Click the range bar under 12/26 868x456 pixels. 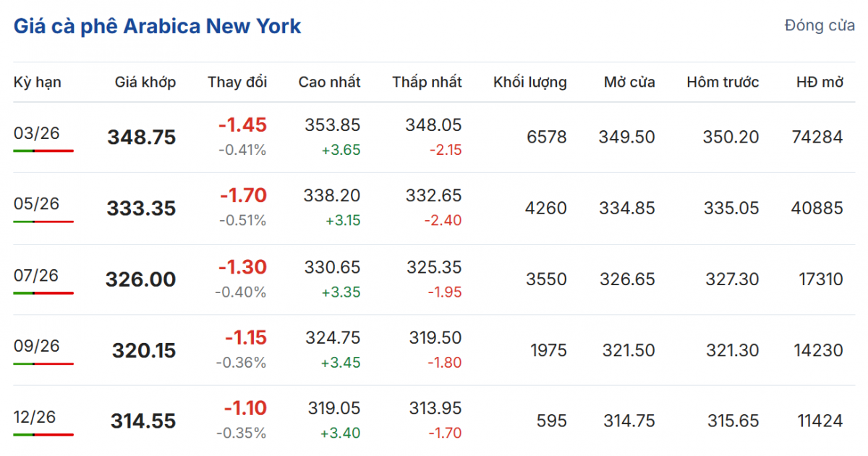tap(43, 434)
